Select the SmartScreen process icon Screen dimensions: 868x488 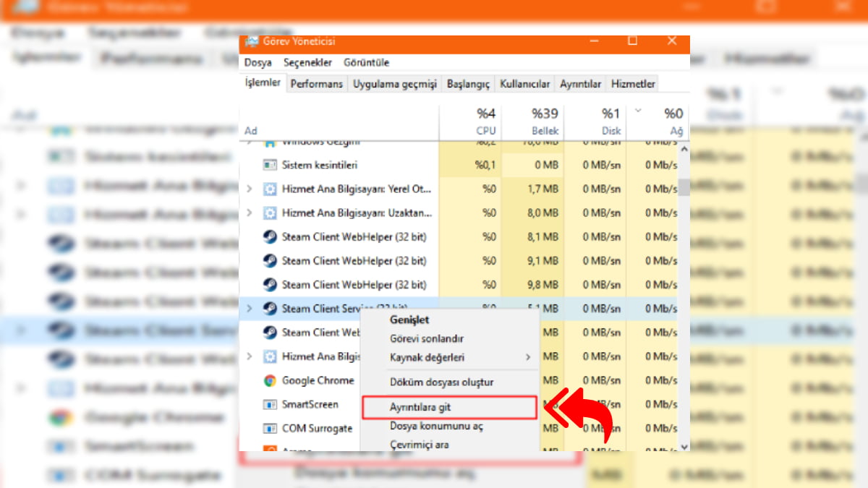pyautogui.click(x=269, y=404)
